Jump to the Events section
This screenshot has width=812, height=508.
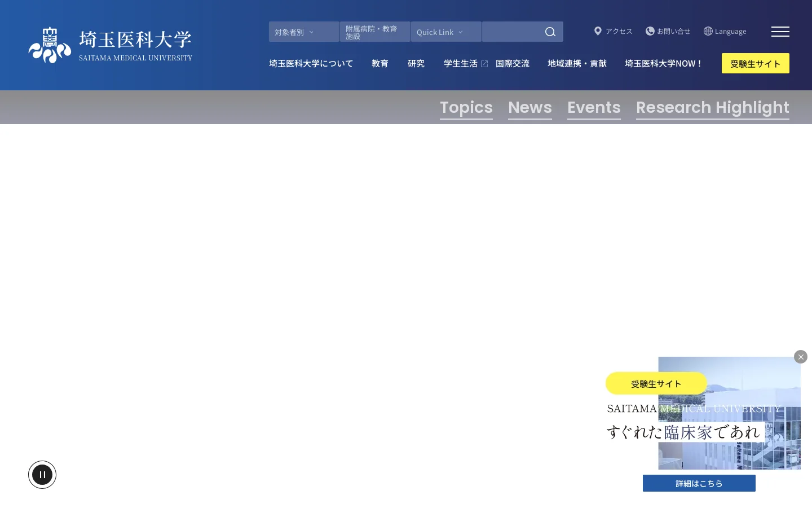click(594, 107)
